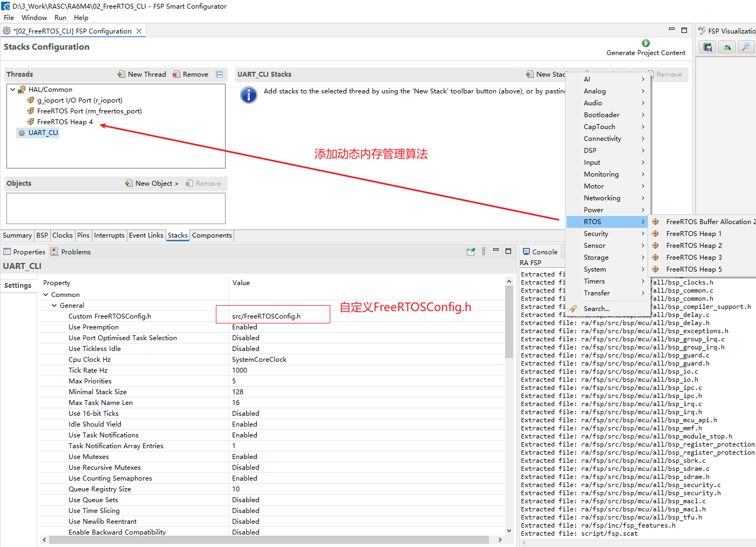Open the Settings tab in Properties
This screenshot has height=547, width=756.
click(x=18, y=286)
